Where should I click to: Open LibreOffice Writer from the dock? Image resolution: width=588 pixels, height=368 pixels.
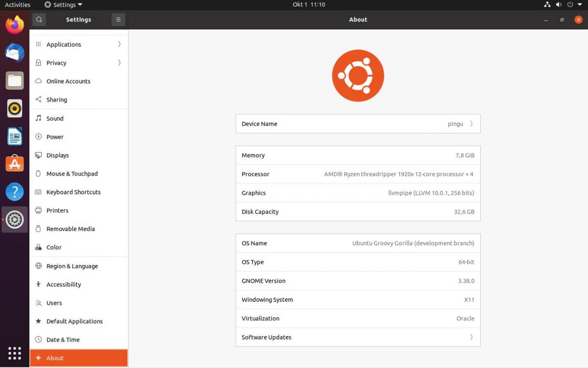coord(15,136)
